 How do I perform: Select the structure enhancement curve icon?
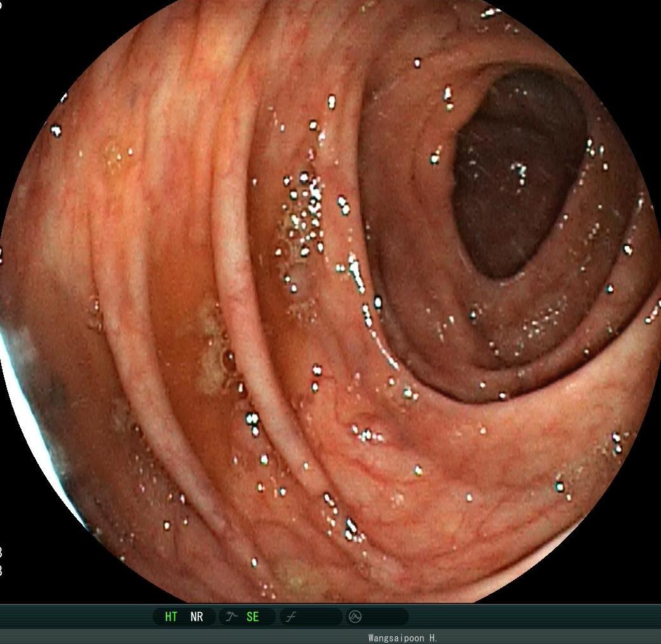click(x=231, y=617)
